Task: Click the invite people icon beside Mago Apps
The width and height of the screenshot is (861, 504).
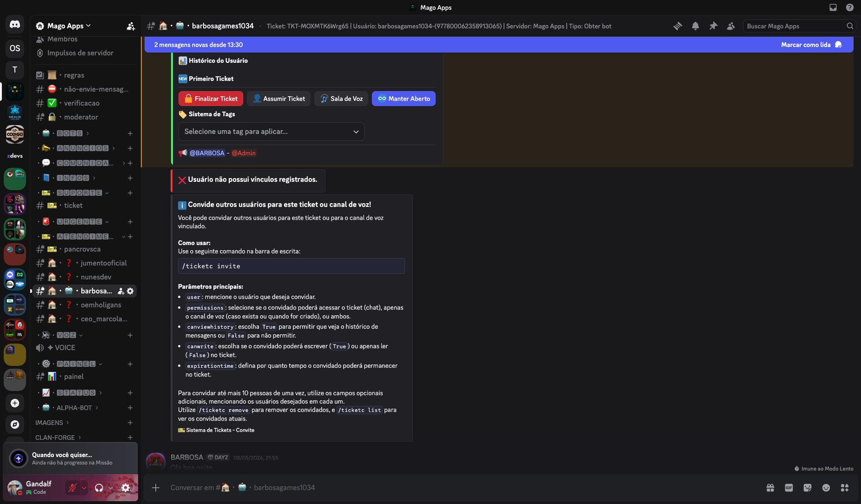Action: click(x=131, y=26)
